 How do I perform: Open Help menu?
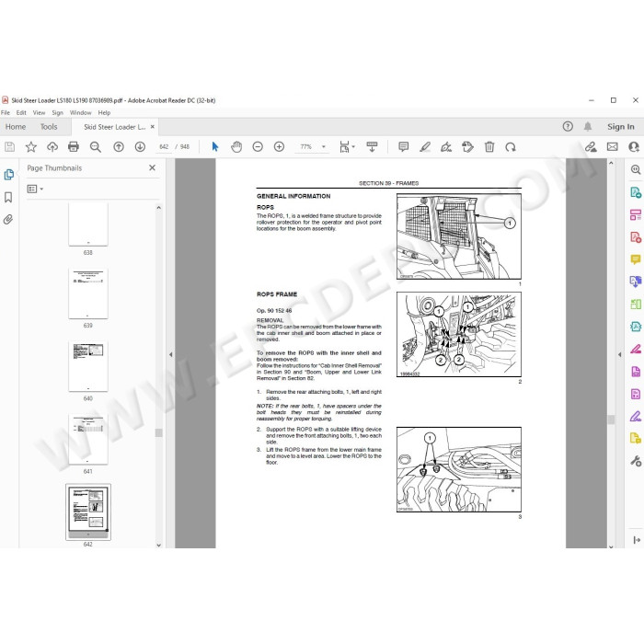pos(104,112)
